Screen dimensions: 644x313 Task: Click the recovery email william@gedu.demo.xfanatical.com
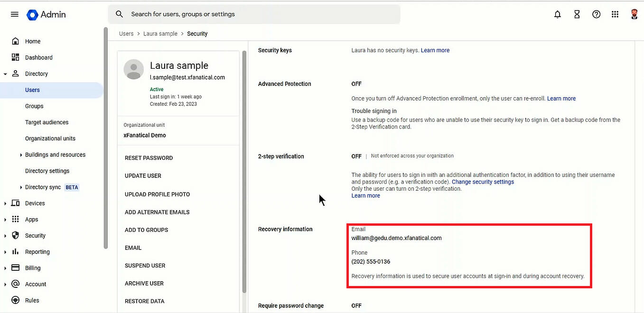click(x=396, y=238)
